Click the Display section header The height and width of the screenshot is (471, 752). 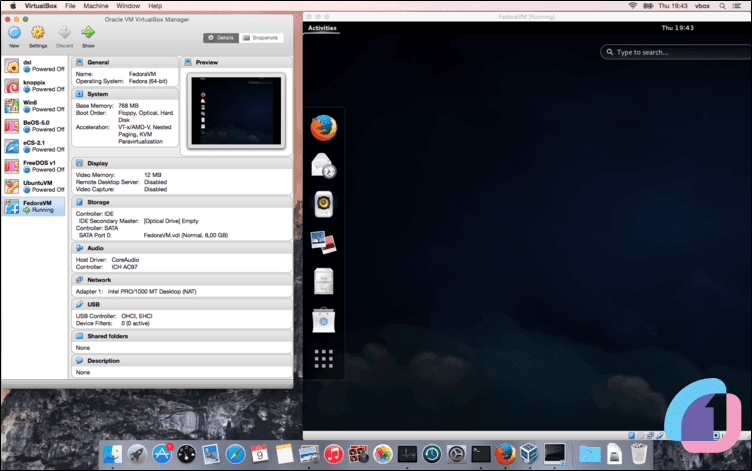[x=182, y=163]
